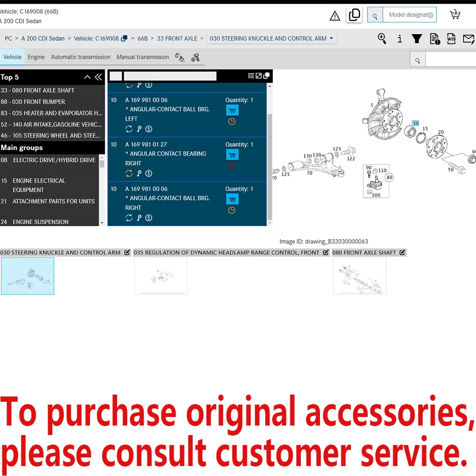Open the paint can tab icon
476x476 pixels.
tap(179, 57)
